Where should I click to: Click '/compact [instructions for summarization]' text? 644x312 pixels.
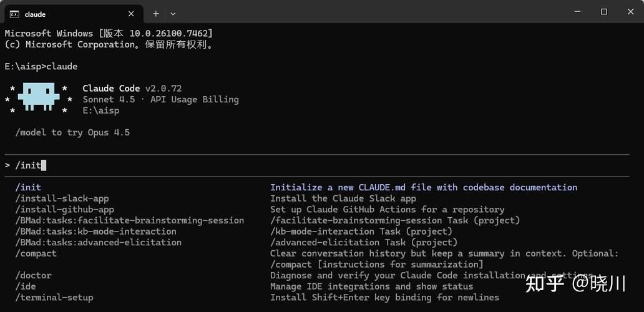377,265
